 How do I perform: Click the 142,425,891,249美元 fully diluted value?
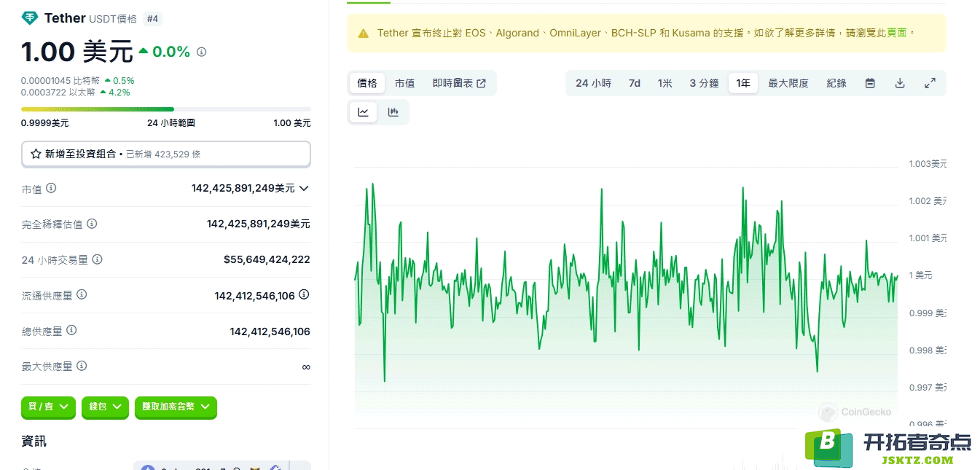(259, 224)
